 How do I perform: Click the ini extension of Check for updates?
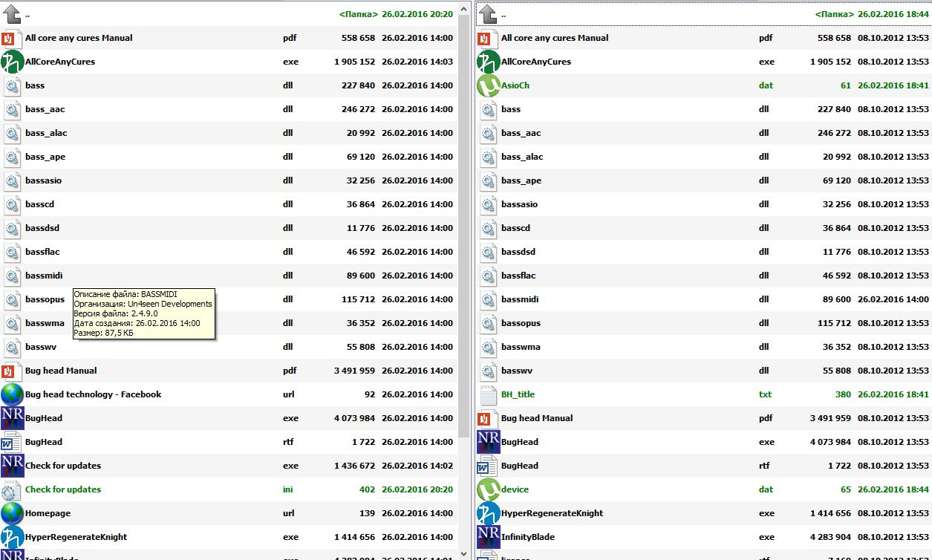click(x=288, y=489)
